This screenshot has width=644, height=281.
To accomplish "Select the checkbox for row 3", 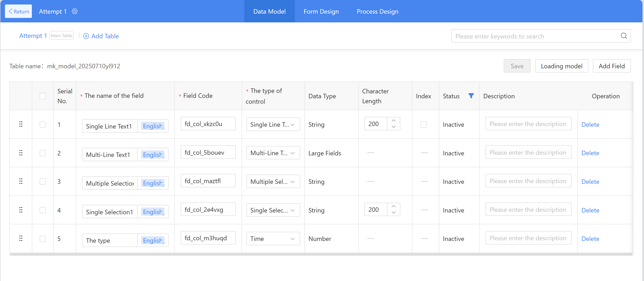I will 43,181.
